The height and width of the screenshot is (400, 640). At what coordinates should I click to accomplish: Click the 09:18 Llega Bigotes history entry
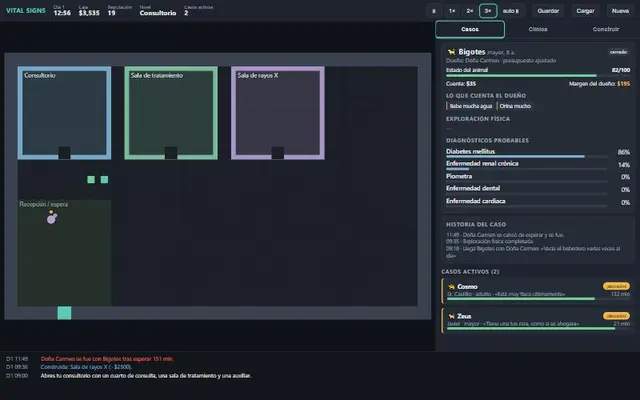click(533, 252)
